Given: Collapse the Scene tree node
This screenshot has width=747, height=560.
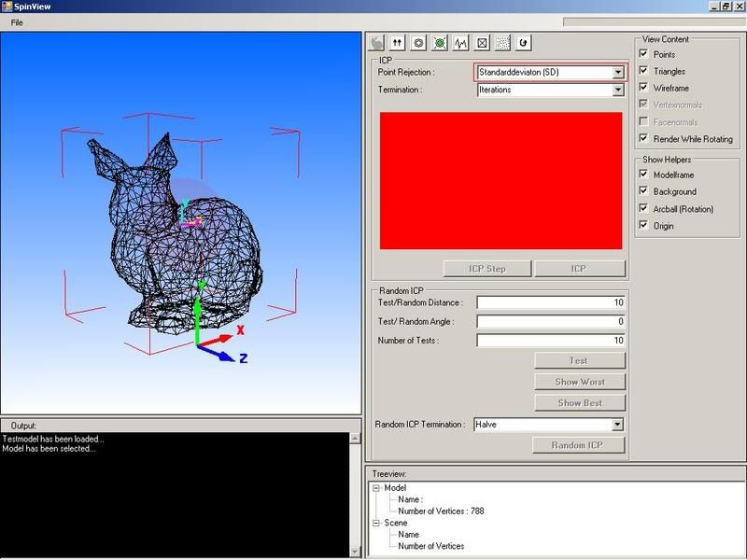Looking at the screenshot, I should (376, 523).
